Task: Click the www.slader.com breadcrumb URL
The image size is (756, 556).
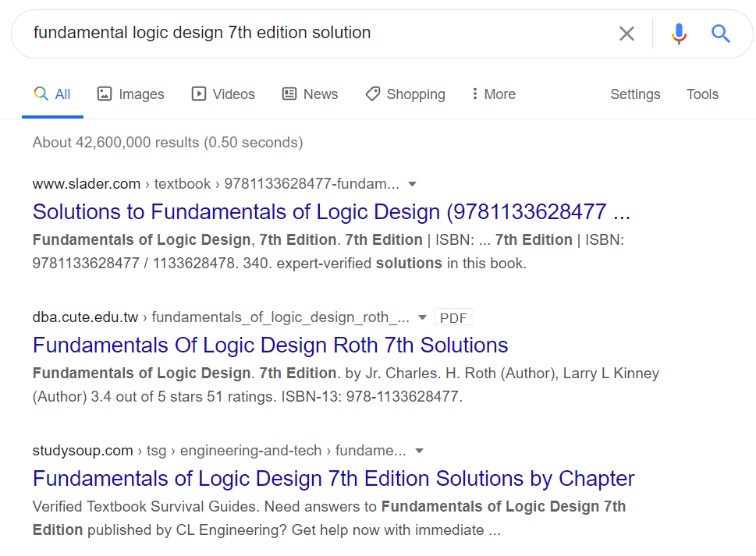Action: 215,183
